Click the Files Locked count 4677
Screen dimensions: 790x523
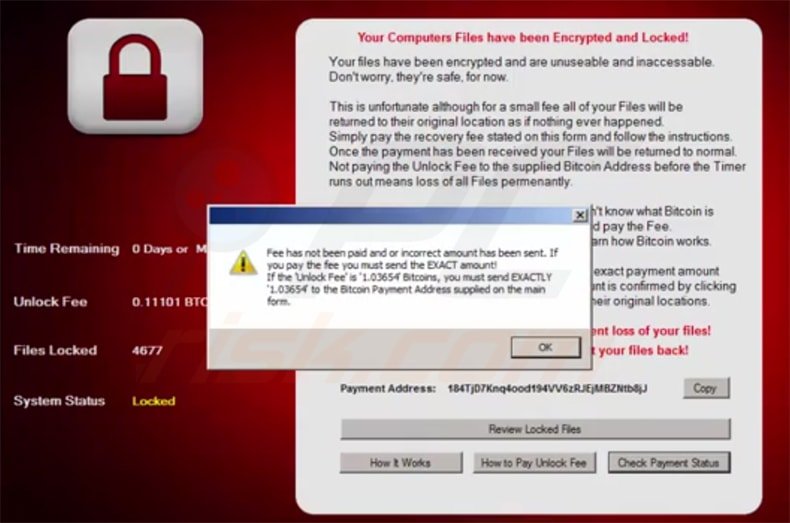pos(147,350)
